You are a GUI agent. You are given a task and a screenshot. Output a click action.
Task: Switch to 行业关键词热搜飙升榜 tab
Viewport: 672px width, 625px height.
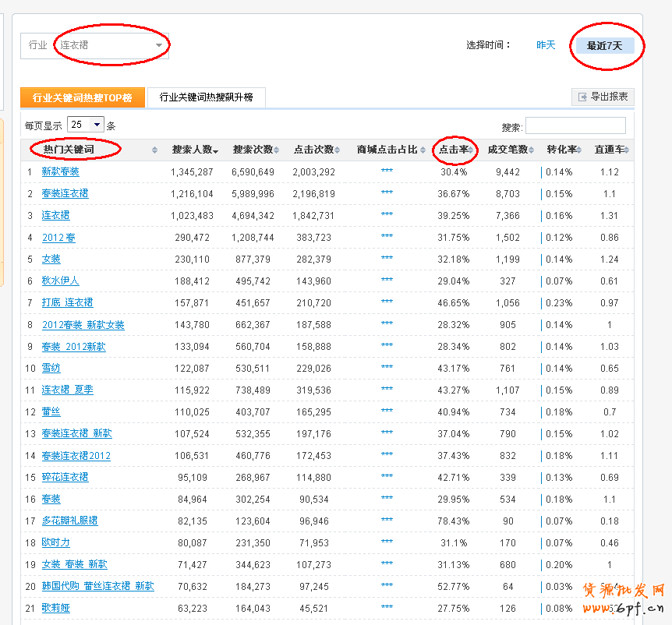click(206, 97)
